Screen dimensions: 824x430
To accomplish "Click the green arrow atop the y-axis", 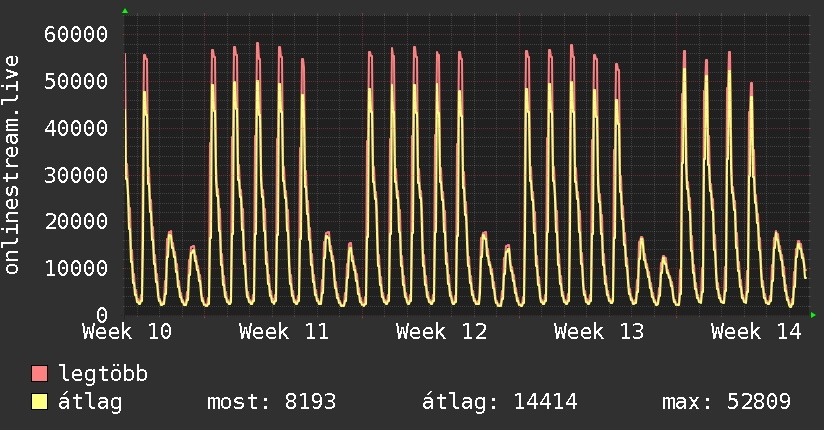I will 125,11.
